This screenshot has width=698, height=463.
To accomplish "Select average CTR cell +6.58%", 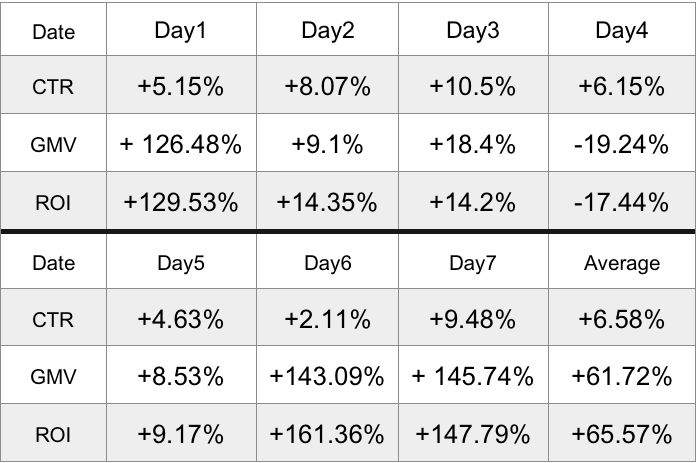I will click(621, 319).
